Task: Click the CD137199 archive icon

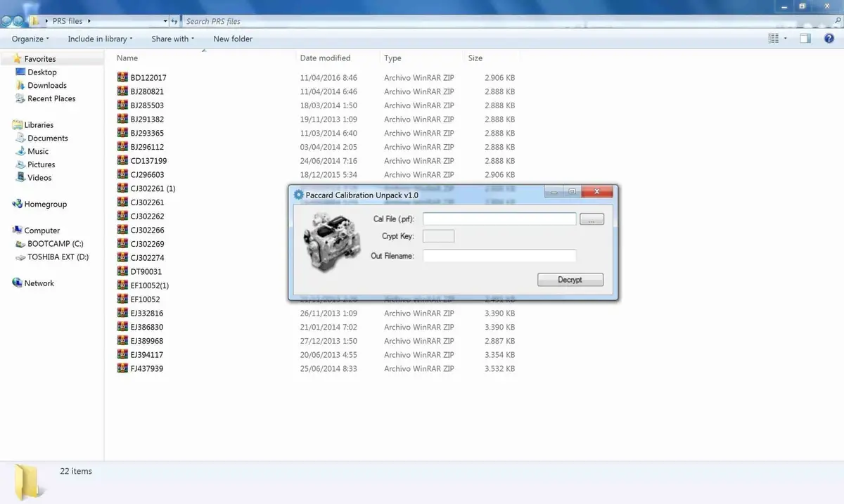Action: 122,161
